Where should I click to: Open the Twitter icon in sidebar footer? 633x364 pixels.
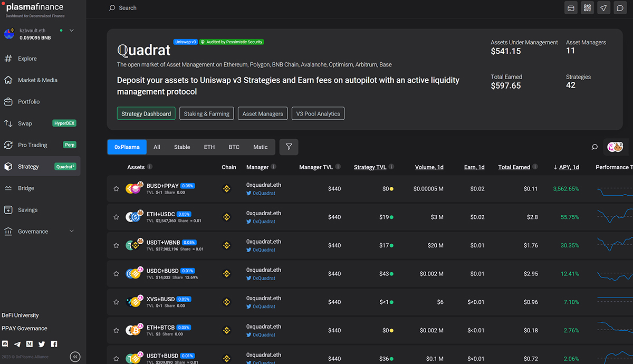click(42, 344)
